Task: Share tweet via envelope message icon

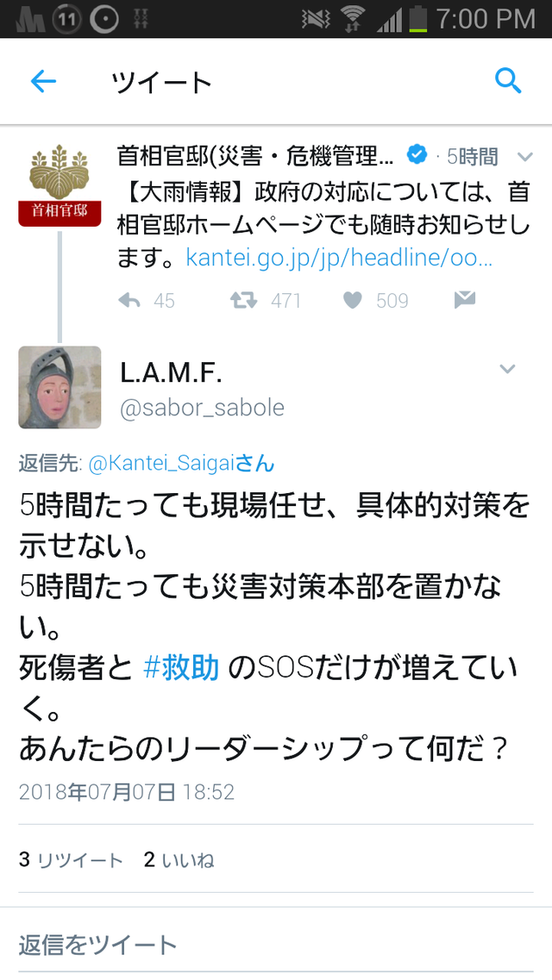Action: point(465,300)
